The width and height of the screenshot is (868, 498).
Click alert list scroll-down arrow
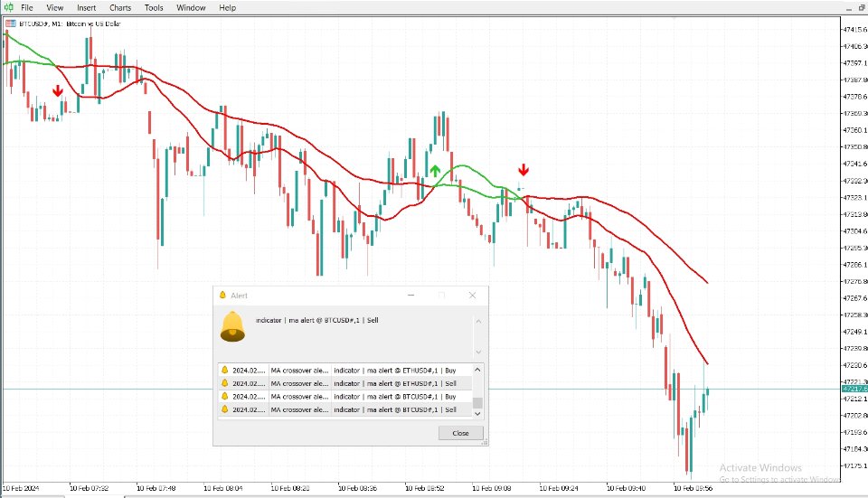477,413
